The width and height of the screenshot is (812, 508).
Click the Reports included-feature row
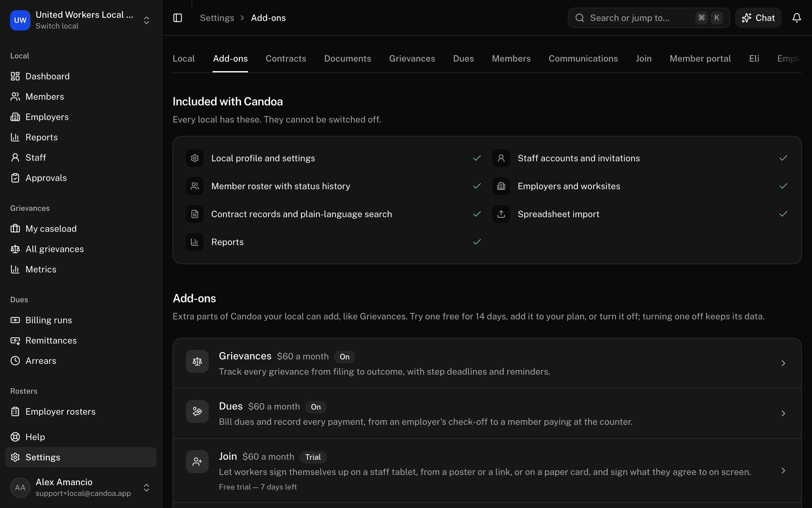[x=334, y=242]
